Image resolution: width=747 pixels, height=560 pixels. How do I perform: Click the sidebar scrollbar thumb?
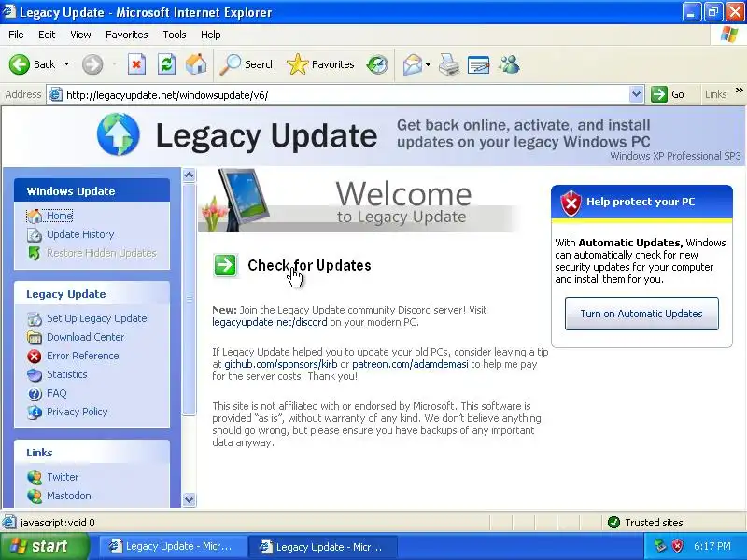click(x=190, y=299)
